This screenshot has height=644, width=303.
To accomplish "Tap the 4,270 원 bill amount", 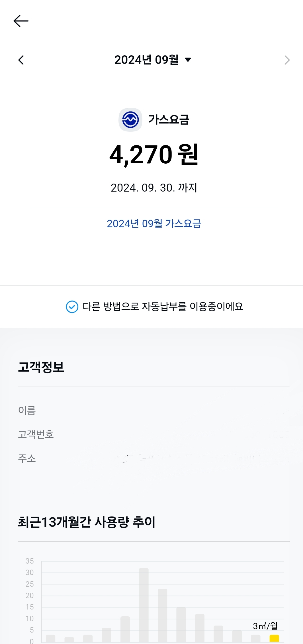I will (x=154, y=155).
